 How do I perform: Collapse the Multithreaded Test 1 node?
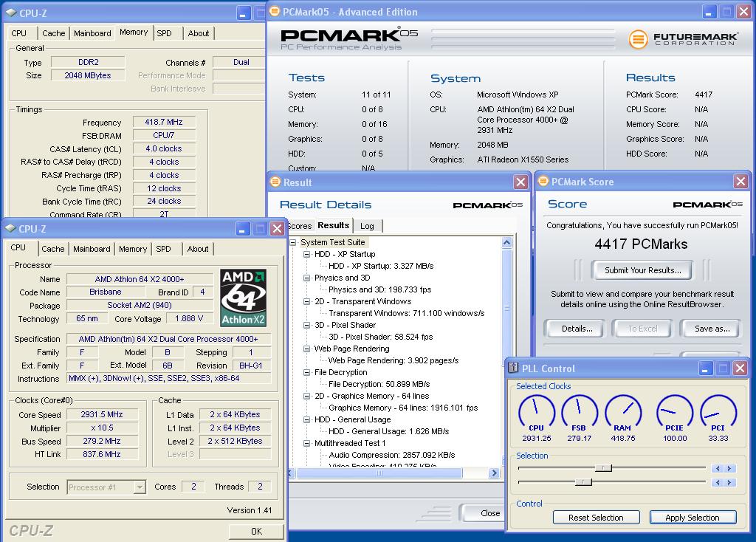306,443
